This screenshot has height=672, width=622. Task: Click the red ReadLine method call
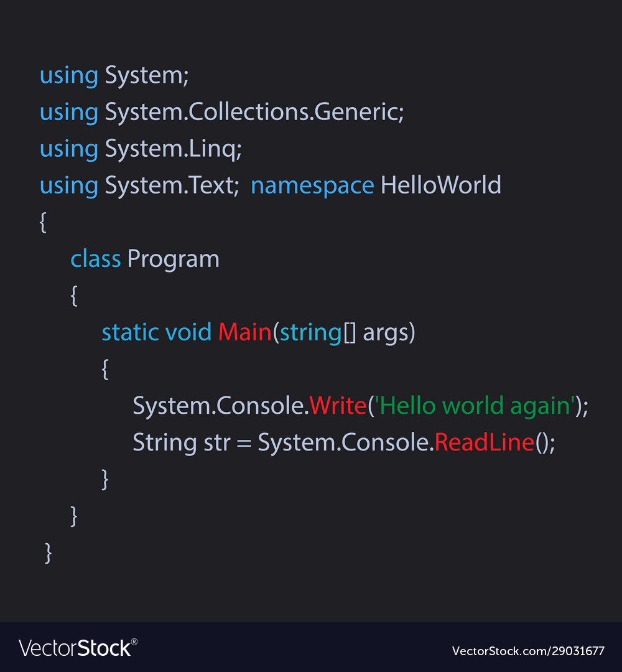pyautogui.click(x=485, y=442)
